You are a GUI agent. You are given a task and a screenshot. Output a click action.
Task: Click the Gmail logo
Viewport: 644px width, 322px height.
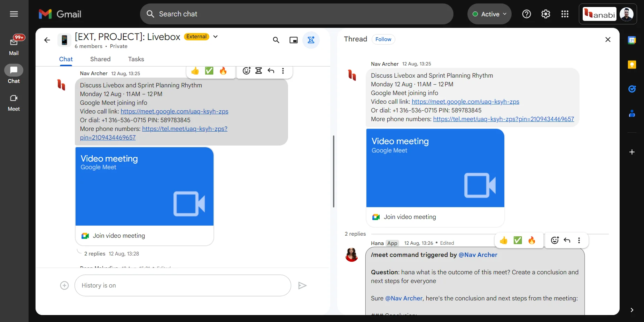[x=60, y=14]
